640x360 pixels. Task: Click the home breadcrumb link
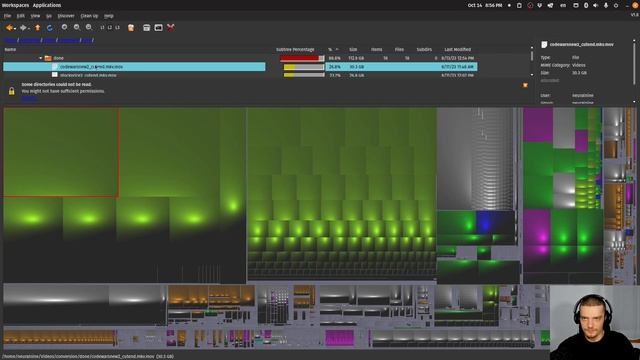click(x=10, y=40)
